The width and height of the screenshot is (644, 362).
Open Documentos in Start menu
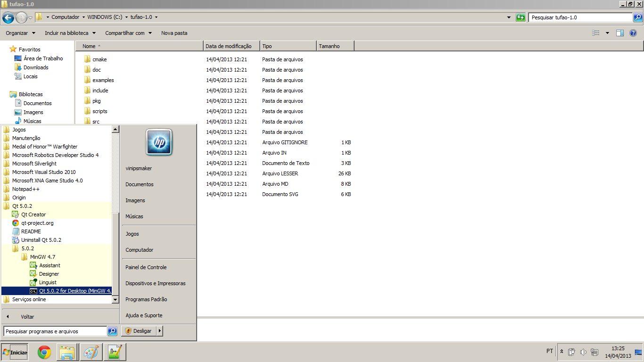pyautogui.click(x=140, y=184)
